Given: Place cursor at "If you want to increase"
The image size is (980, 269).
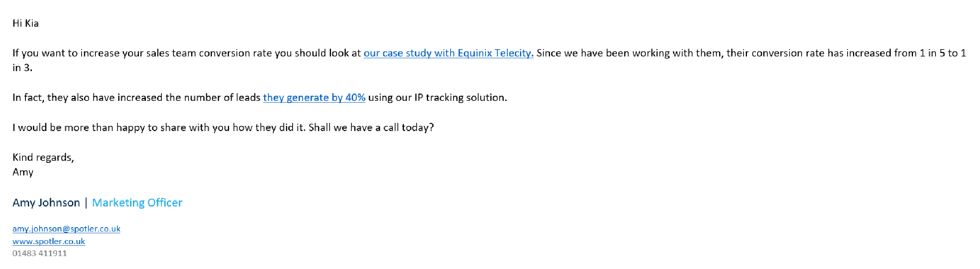Looking at the screenshot, I should pos(60,53).
